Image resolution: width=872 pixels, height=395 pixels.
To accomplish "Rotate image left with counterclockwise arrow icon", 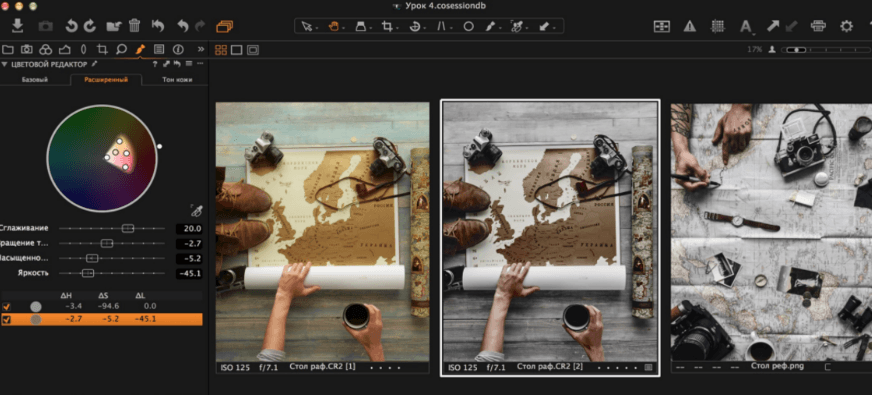I will click(x=72, y=26).
